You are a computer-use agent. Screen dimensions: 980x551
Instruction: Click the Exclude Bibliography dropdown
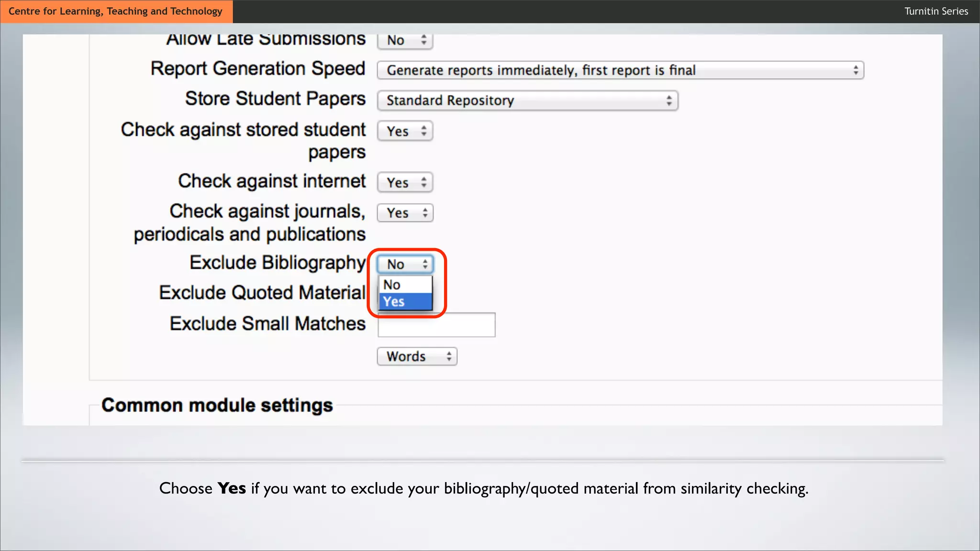[x=405, y=264]
